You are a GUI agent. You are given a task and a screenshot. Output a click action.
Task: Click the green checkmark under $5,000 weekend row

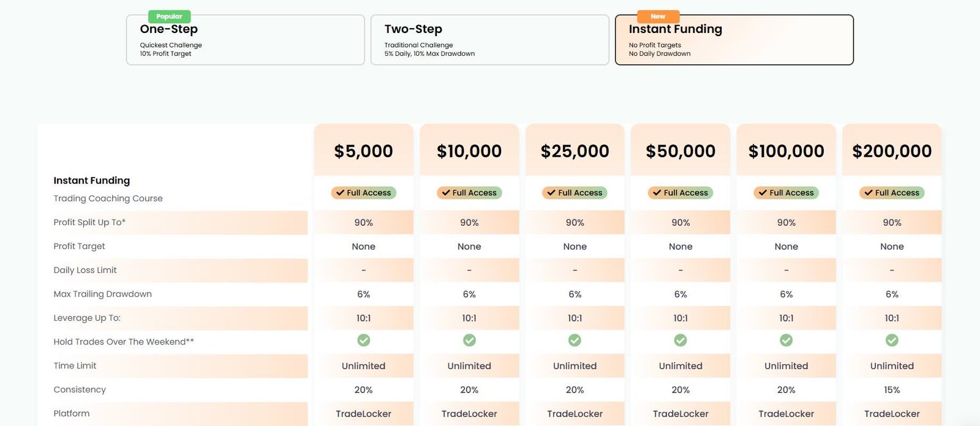pyautogui.click(x=364, y=340)
